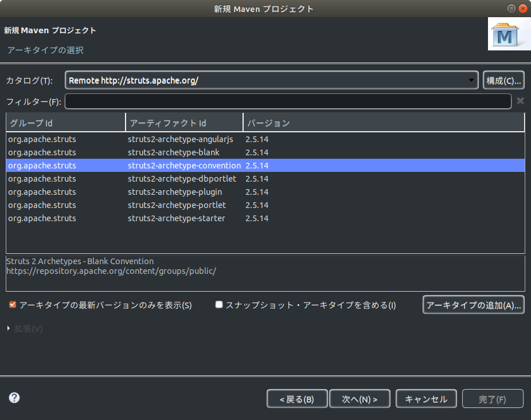This screenshot has height=420, width=531.
Task: Maximize the dialog with the title bar button
Action: tap(512, 9)
